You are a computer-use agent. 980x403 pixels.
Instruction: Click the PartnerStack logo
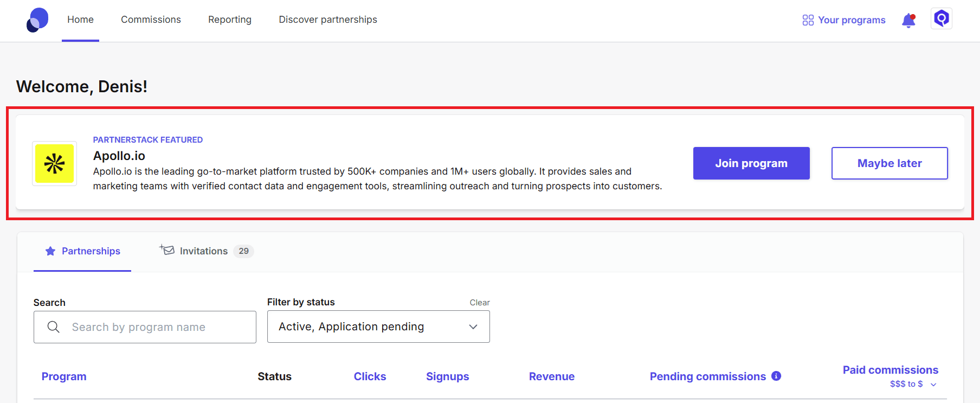(37, 20)
